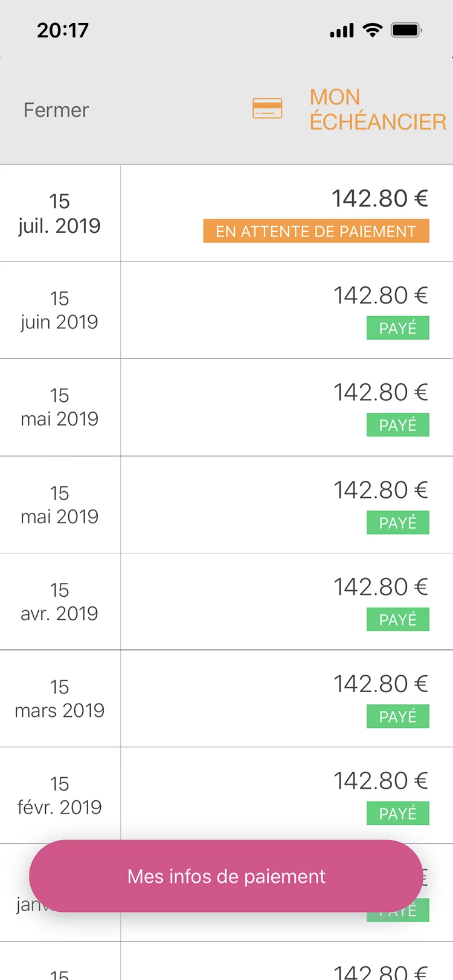
Task: Tap the PAYÉ badge for avr. 2019
Action: (x=397, y=620)
